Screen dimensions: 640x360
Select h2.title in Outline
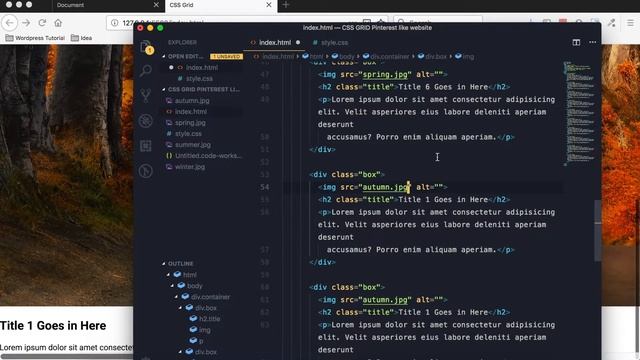coord(209,319)
